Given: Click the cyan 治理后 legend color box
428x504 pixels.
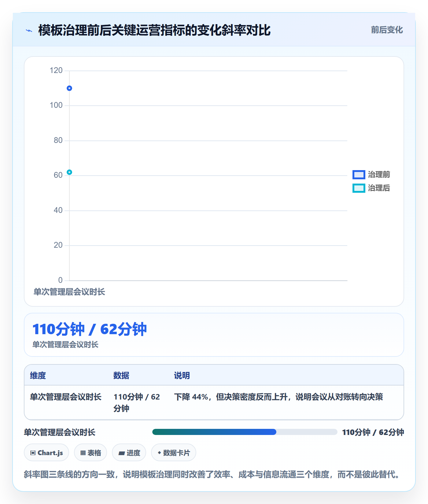Looking at the screenshot, I should tap(359, 188).
